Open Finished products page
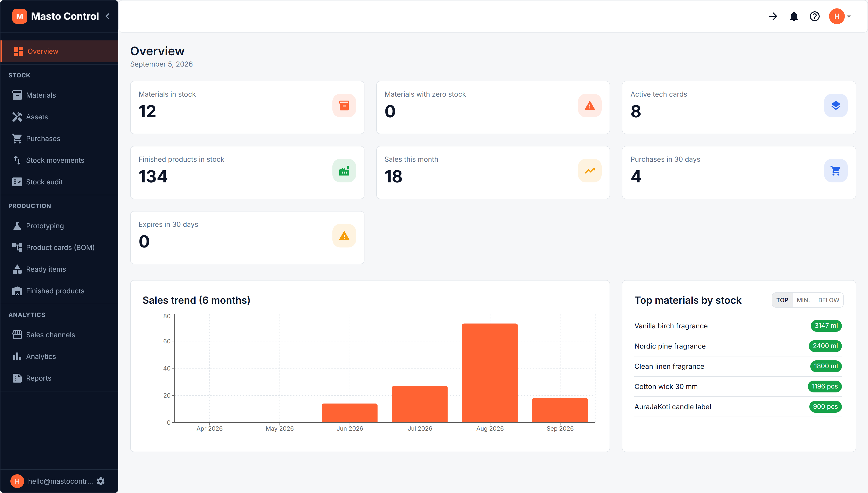This screenshot has width=868, height=493. point(60,291)
